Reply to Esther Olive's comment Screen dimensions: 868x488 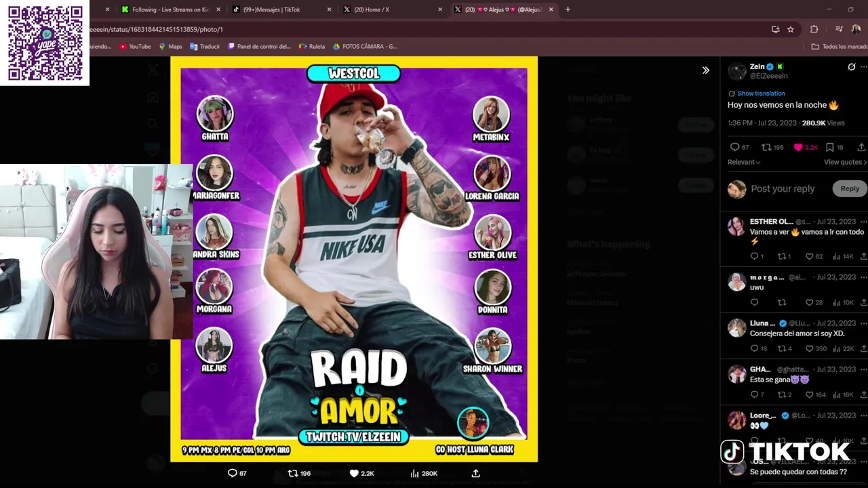click(754, 256)
